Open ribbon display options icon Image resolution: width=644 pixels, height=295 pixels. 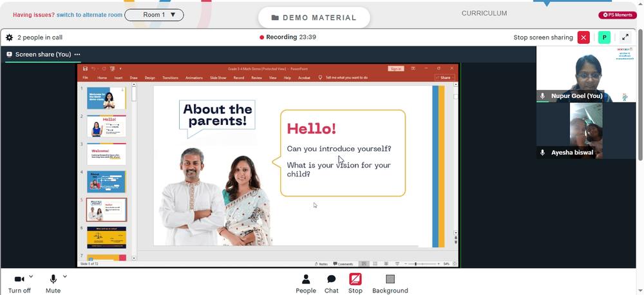pyautogui.click(x=413, y=68)
